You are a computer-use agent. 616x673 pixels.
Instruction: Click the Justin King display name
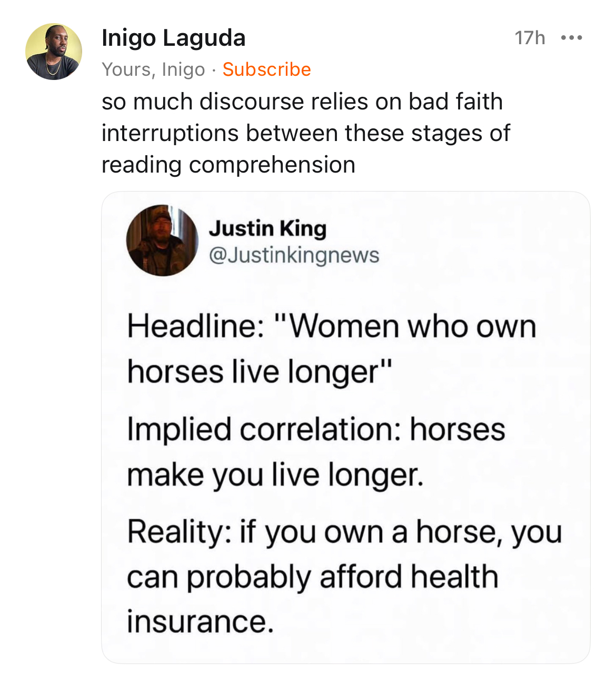[267, 228]
